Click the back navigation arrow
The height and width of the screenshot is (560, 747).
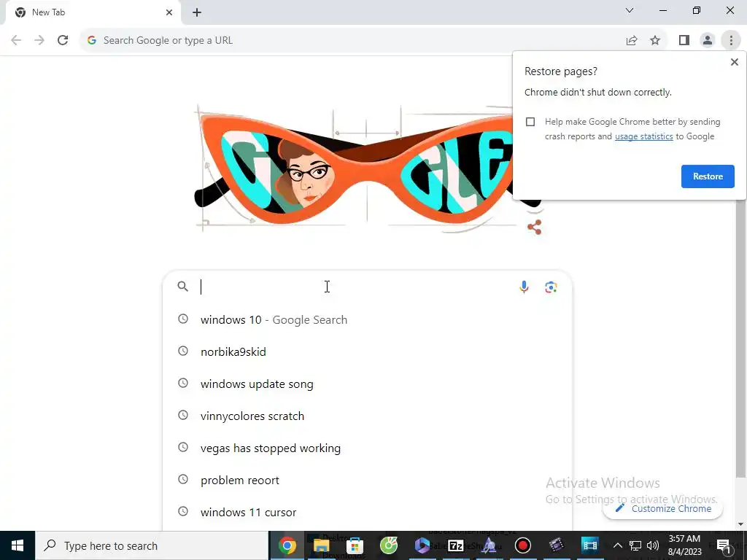coord(16,41)
